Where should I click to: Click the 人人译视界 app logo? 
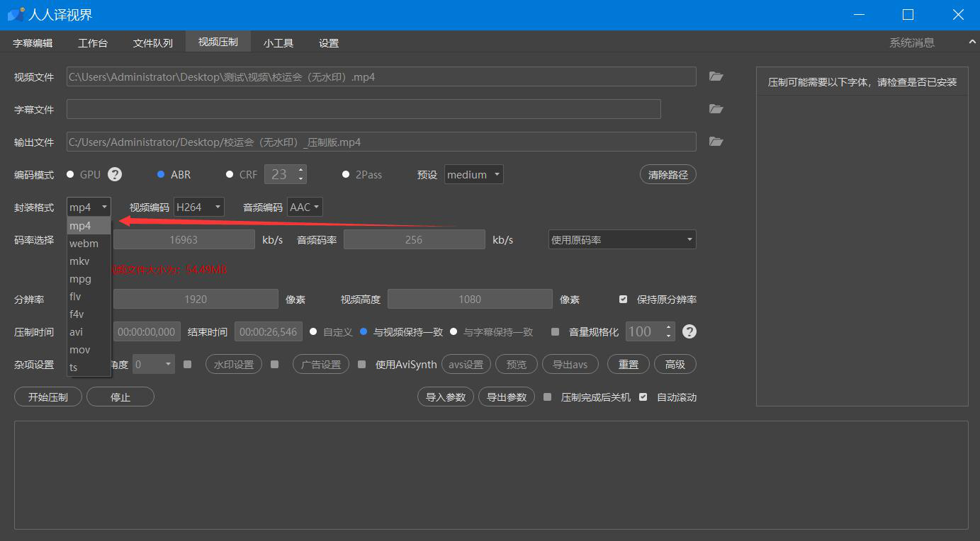coord(16,14)
